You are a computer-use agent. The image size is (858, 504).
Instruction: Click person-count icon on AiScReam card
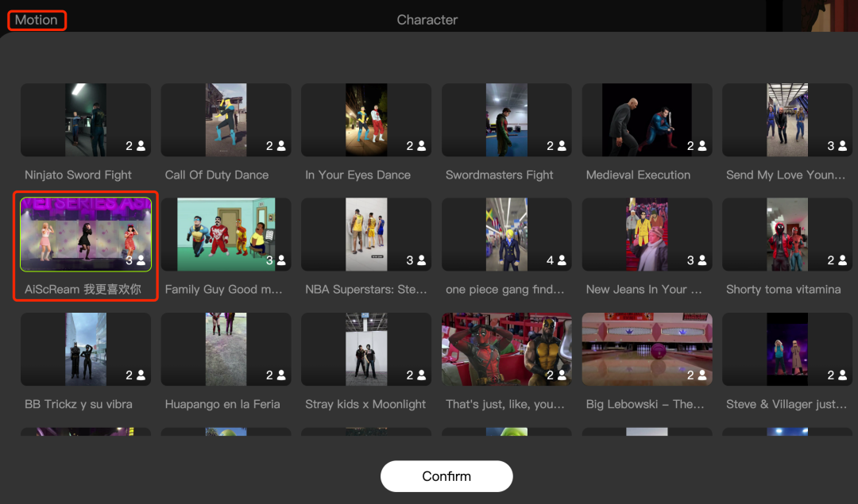click(x=141, y=260)
